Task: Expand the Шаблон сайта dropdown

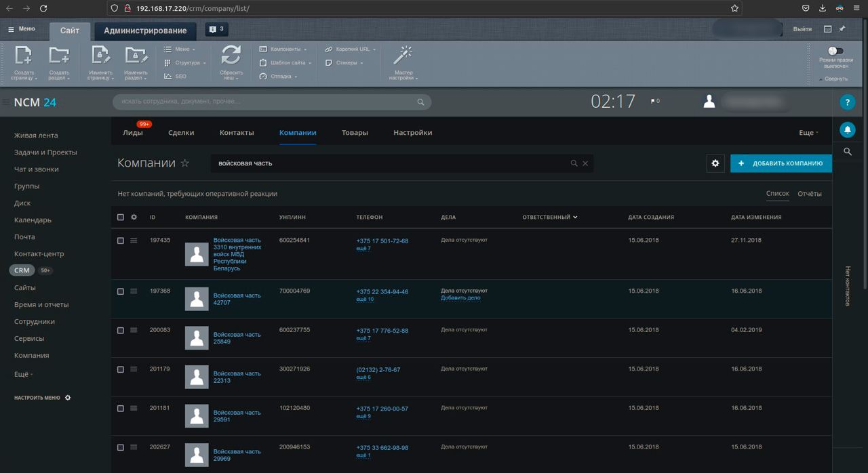Action: [287, 63]
